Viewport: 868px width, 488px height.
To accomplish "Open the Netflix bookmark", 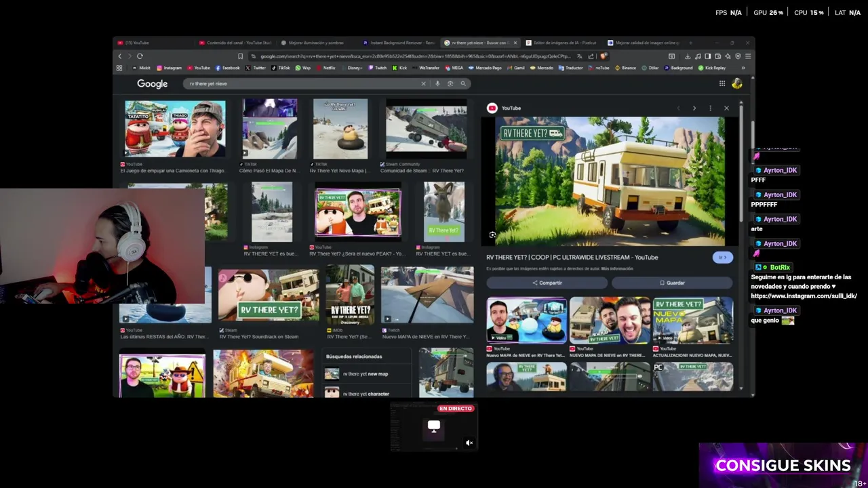I will 325,68.
